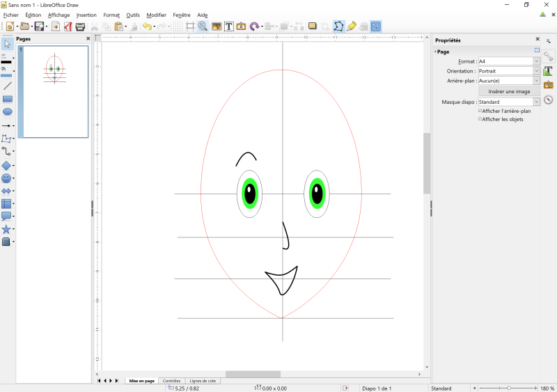Close the Pages panel
The width and height of the screenshot is (557, 392).
point(88,38)
